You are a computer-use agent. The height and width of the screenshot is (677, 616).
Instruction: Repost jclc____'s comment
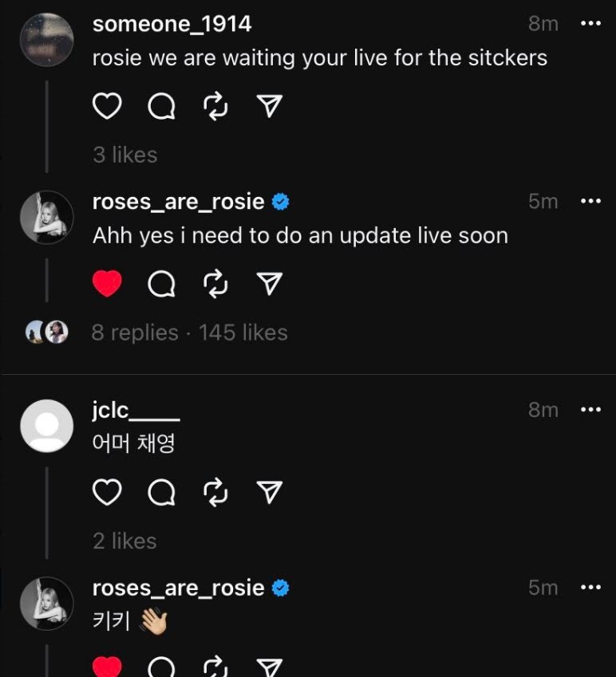tap(215, 494)
